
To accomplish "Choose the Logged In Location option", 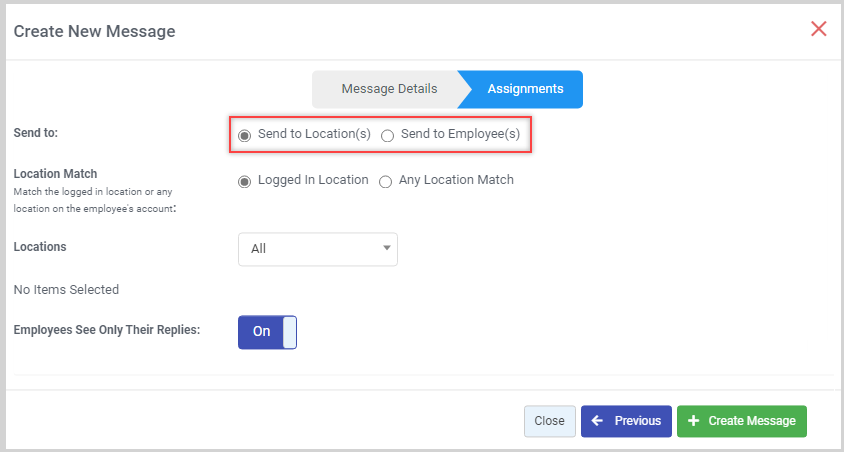I will pyautogui.click(x=244, y=181).
